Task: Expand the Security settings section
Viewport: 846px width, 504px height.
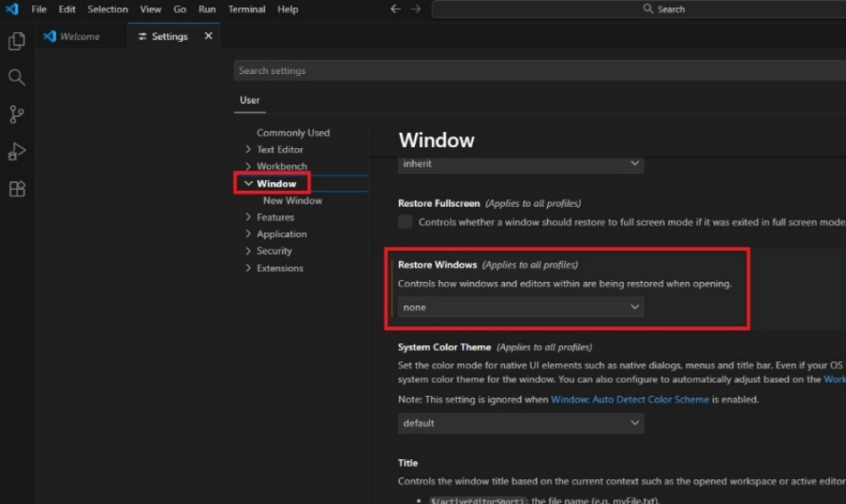Action: [274, 251]
